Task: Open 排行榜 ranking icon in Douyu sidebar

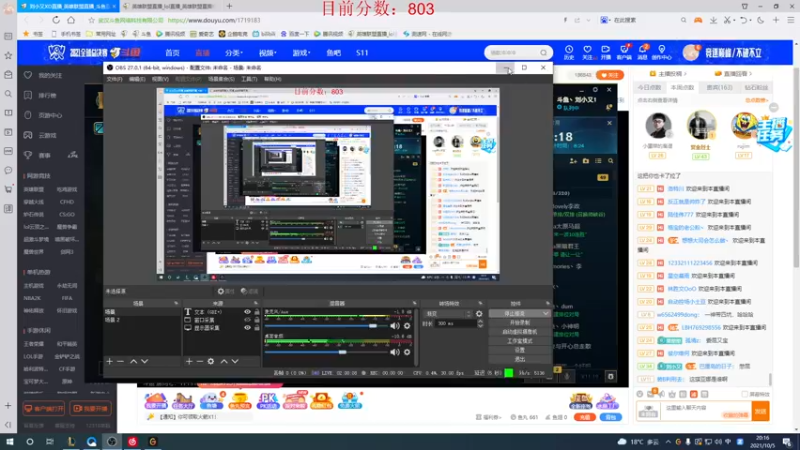Action: pyautogui.click(x=28, y=95)
